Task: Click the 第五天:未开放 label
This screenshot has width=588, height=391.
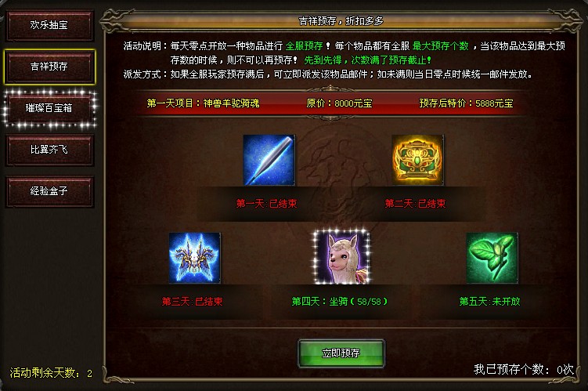Action: [489, 302]
